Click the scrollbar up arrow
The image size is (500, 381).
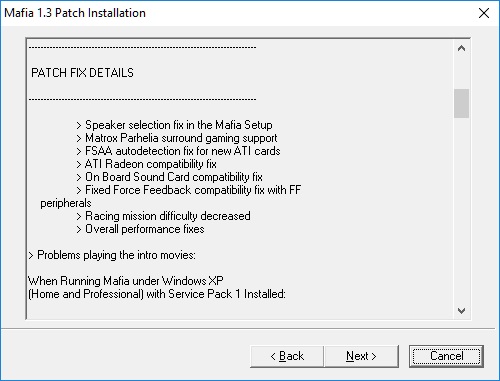461,49
